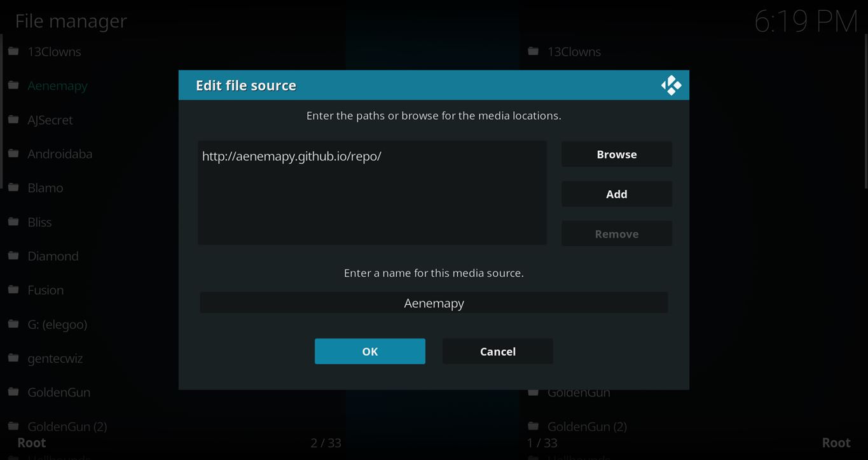This screenshot has height=460, width=868.
Task: Select the aenemapy.github.io repo path entry
Action: click(x=291, y=157)
